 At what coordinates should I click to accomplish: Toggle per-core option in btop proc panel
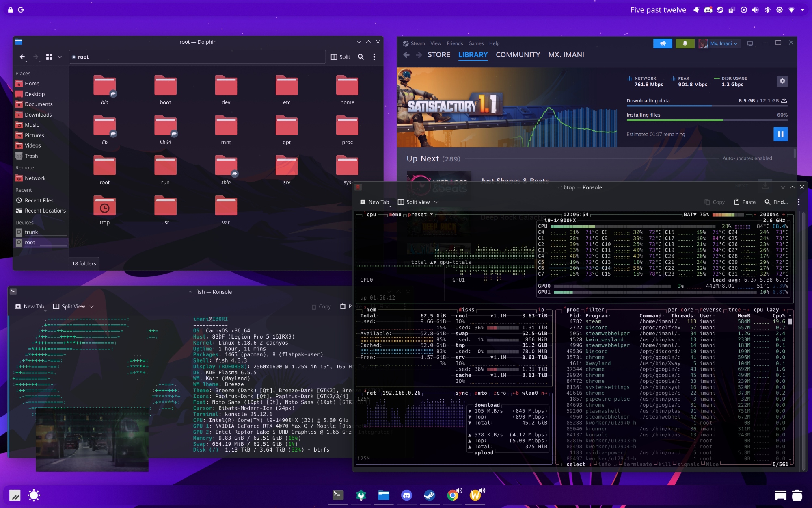[680, 310]
